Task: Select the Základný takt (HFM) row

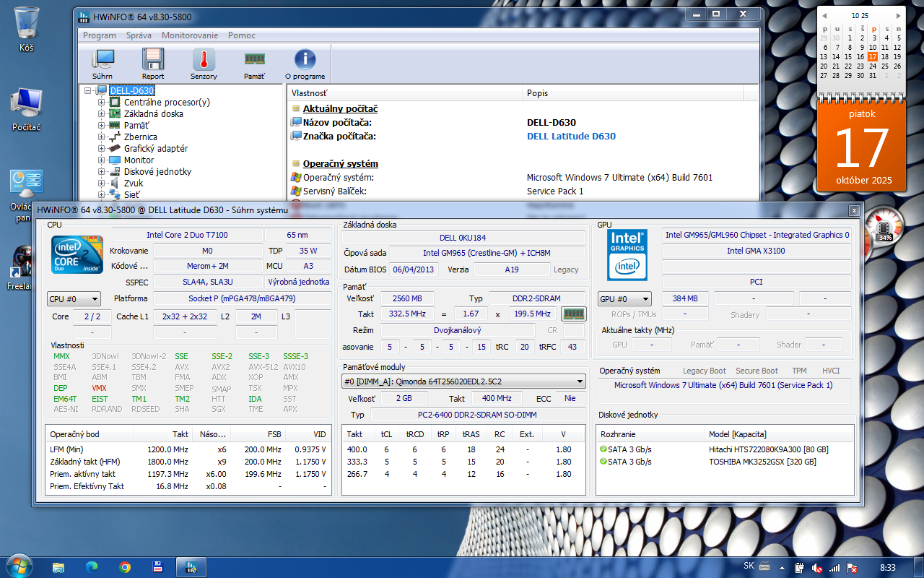Action: [x=188, y=462]
